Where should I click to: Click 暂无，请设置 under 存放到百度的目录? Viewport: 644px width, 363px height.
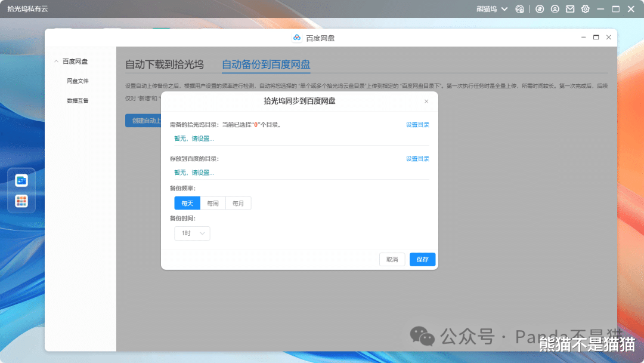pos(194,173)
